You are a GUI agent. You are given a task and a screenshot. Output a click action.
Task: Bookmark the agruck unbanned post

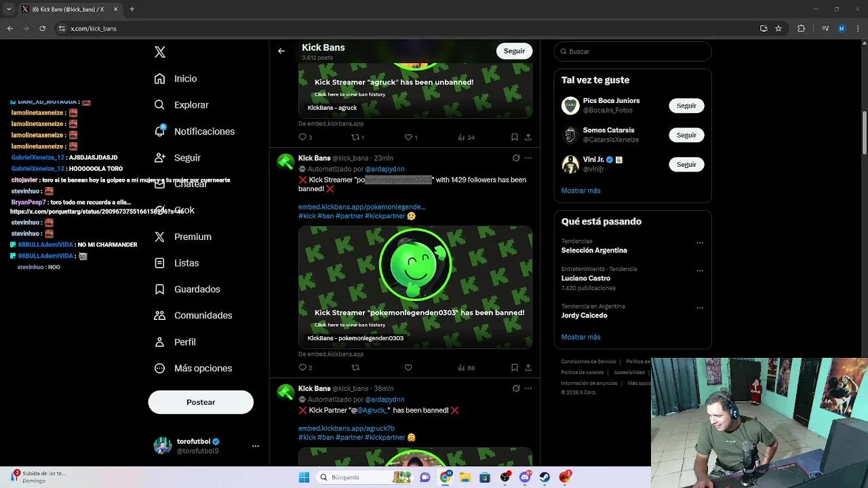click(x=515, y=137)
